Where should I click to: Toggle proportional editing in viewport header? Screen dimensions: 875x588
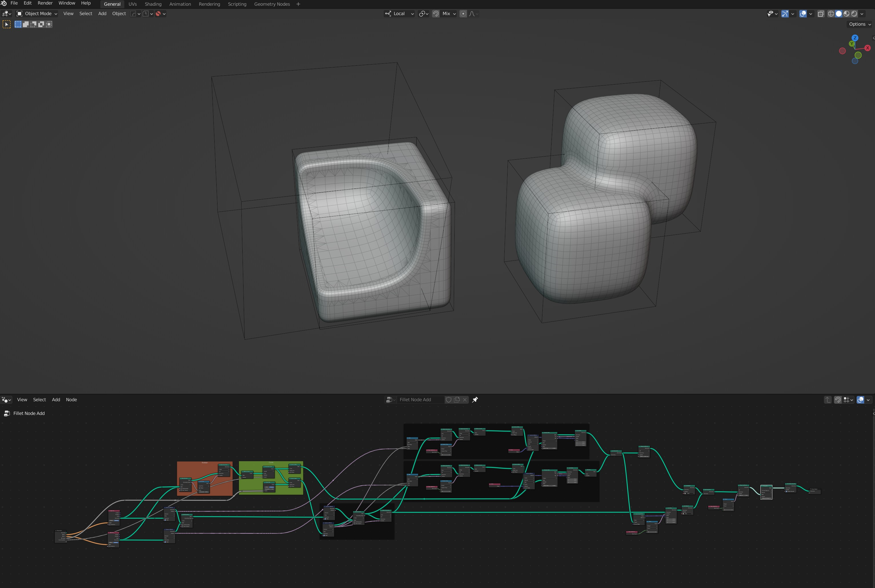[x=464, y=14]
